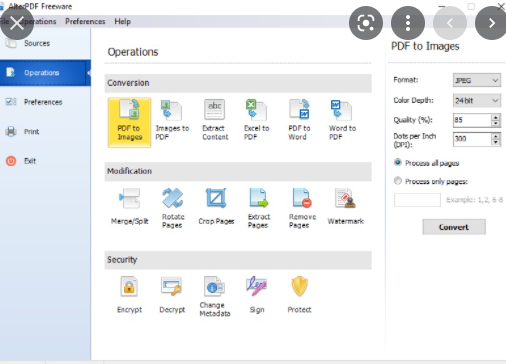
Task: Open the Decrypt security operation
Action: [172, 295]
